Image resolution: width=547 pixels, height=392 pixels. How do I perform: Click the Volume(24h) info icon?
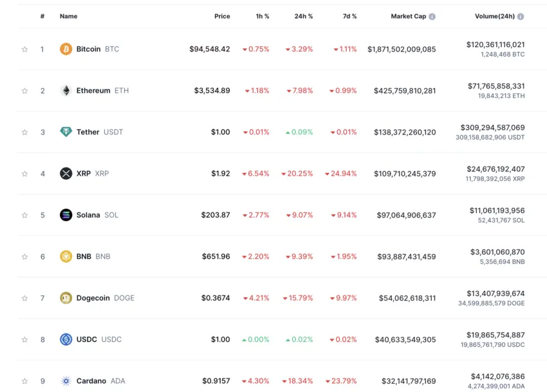[x=520, y=17]
